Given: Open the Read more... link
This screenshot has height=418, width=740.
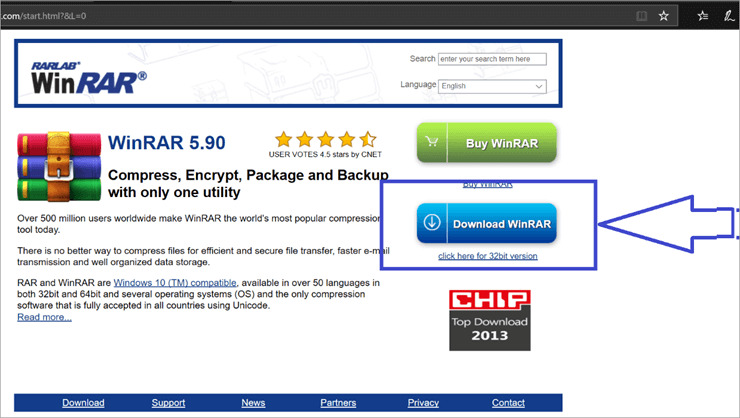Looking at the screenshot, I should [44, 317].
